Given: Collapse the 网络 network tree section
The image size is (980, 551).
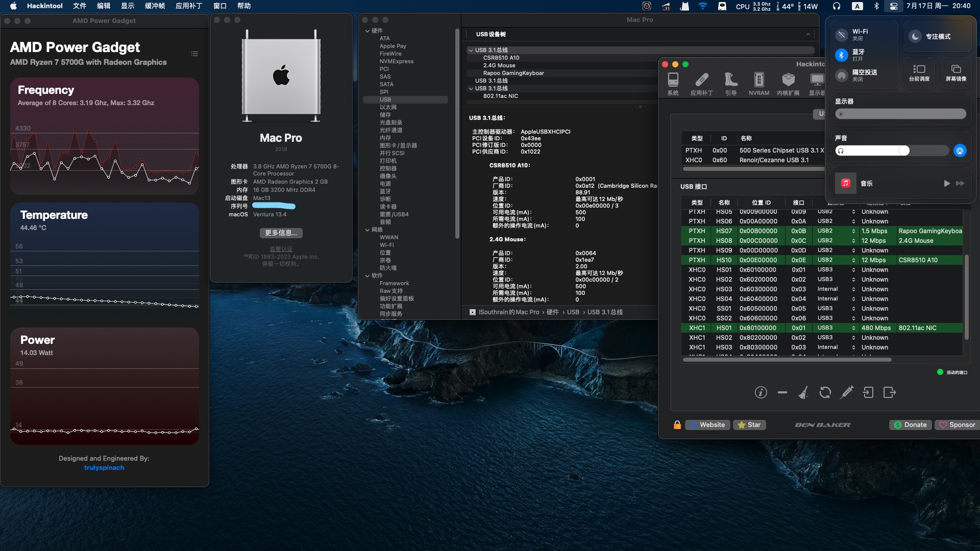Looking at the screenshot, I should (367, 230).
